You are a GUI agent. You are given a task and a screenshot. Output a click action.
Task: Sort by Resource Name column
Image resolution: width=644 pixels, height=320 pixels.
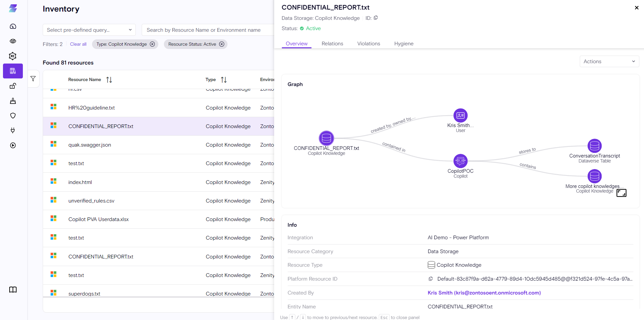[109, 80]
